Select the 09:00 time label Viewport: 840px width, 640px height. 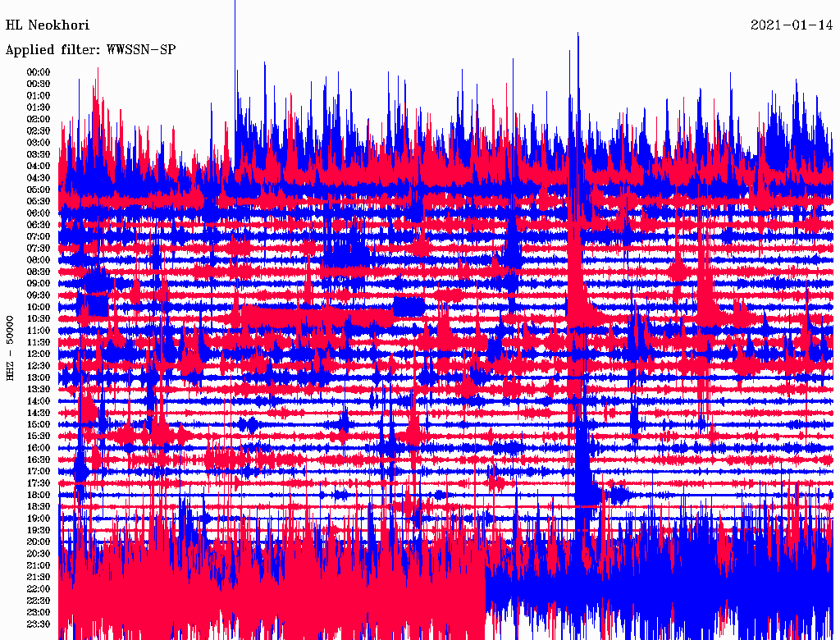tap(38, 284)
